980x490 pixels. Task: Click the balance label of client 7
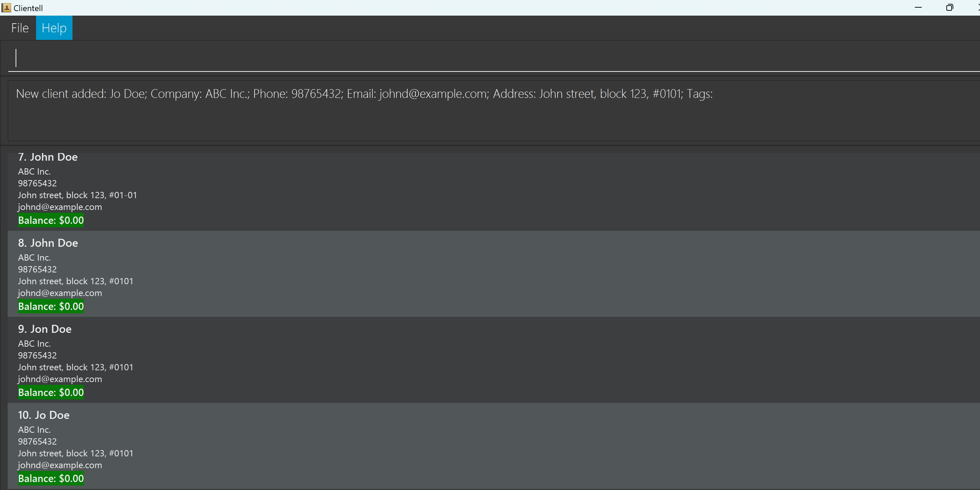(51, 220)
